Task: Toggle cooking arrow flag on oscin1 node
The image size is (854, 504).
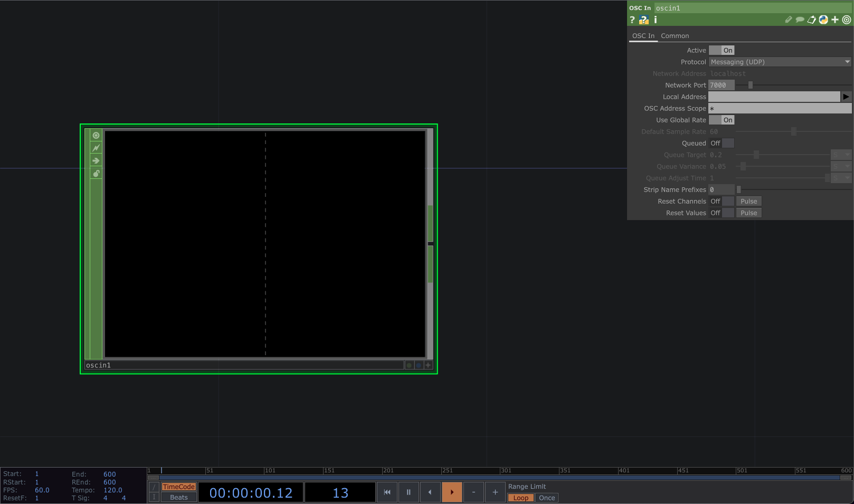Action: point(96,161)
